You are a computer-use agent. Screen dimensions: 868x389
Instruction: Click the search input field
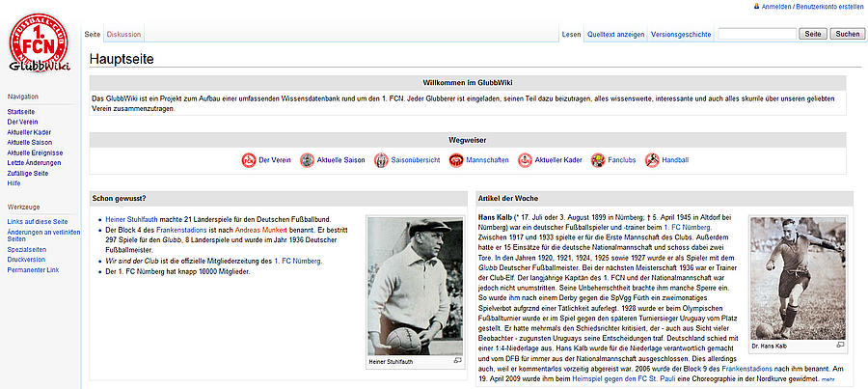(x=757, y=34)
